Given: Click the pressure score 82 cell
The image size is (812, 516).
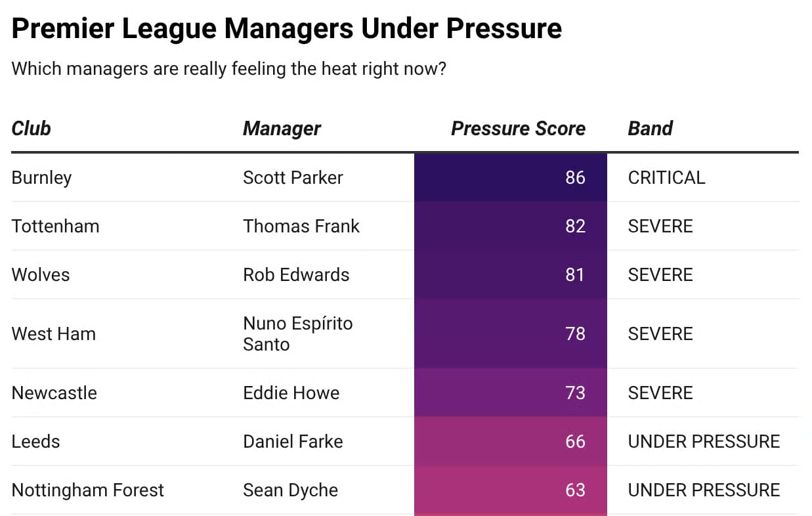Looking at the screenshot, I should [511, 226].
